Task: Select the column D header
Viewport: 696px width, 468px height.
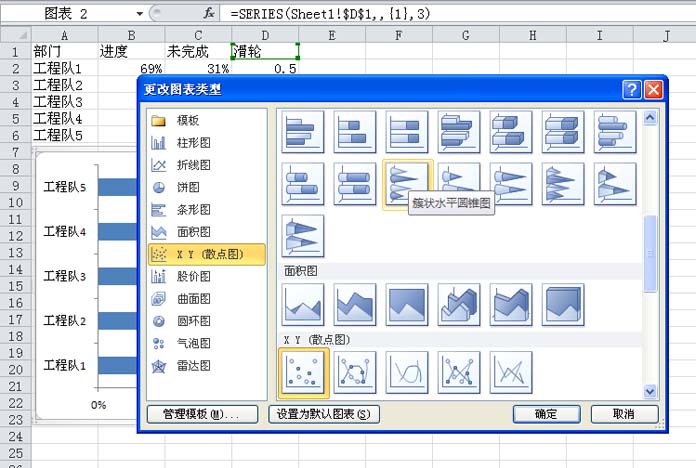Action: [265, 35]
